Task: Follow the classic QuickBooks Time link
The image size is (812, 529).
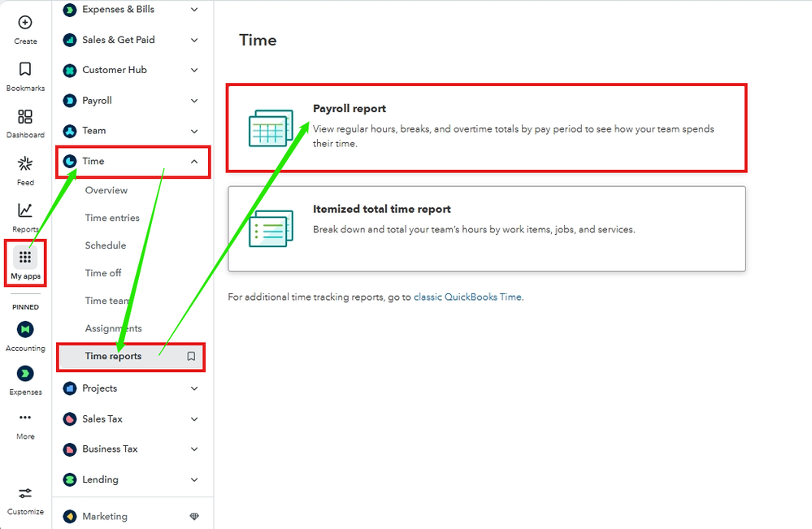Action: (x=467, y=297)
